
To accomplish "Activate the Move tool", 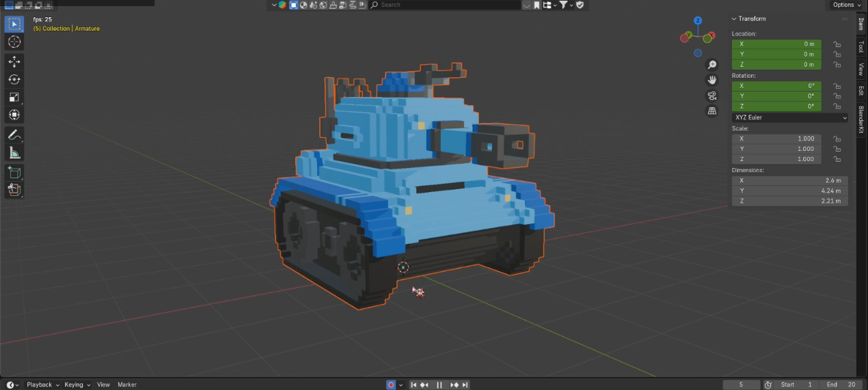I will (14, 61).
